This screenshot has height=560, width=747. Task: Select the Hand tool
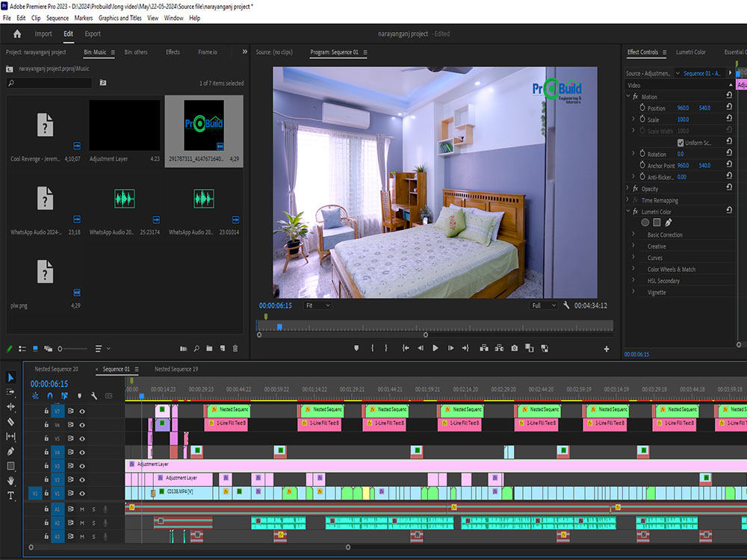pos(10,480)
